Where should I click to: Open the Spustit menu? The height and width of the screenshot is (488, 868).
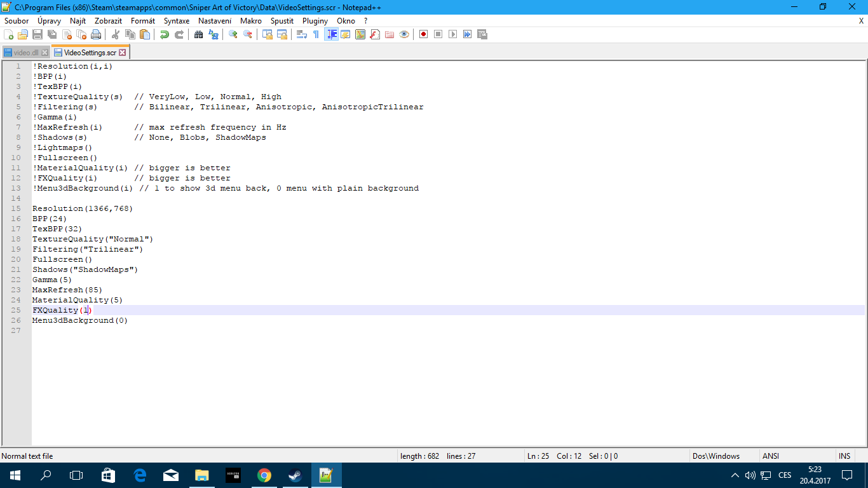pyautogui.click(x=282, y=21)
